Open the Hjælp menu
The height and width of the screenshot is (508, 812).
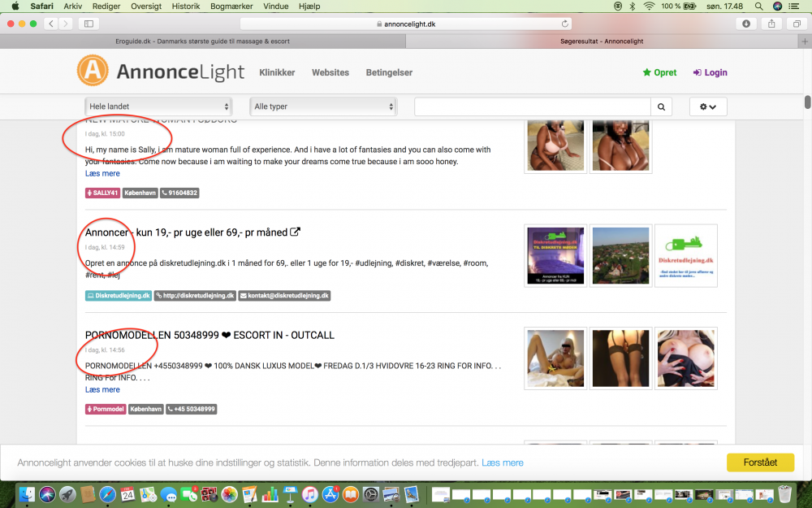pyautogui.click(x=309, y=7)
